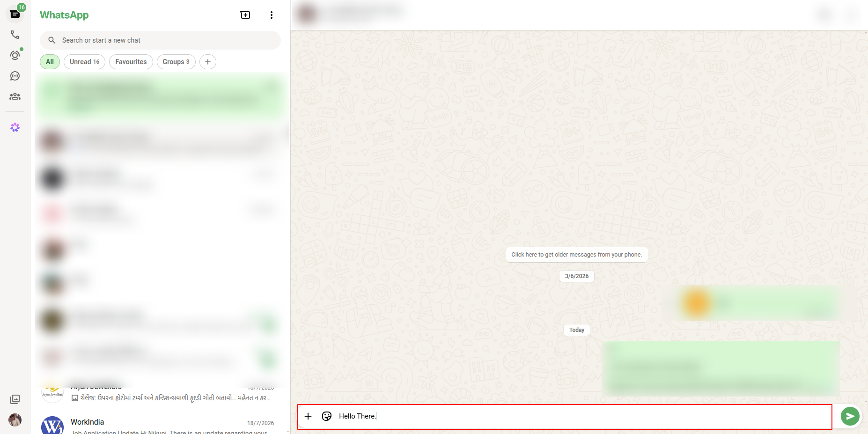Click the 3/6/2026 date label

577,276
